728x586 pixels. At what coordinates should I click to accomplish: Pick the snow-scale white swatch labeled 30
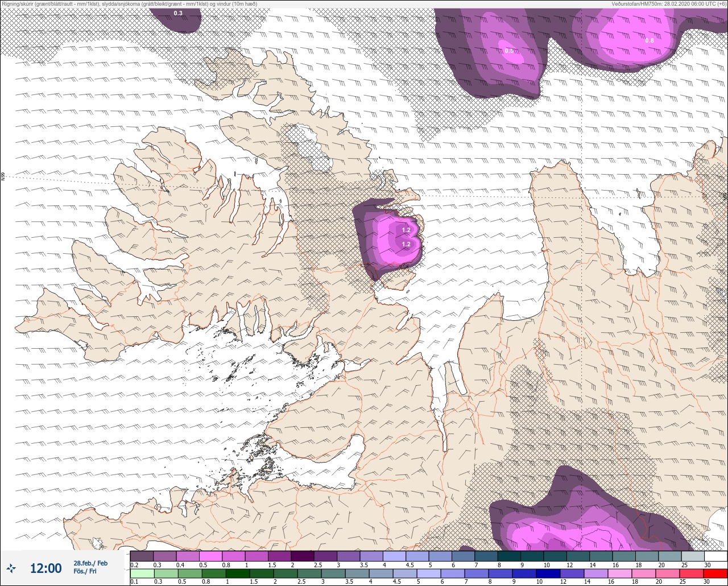(x=715, y=556)
